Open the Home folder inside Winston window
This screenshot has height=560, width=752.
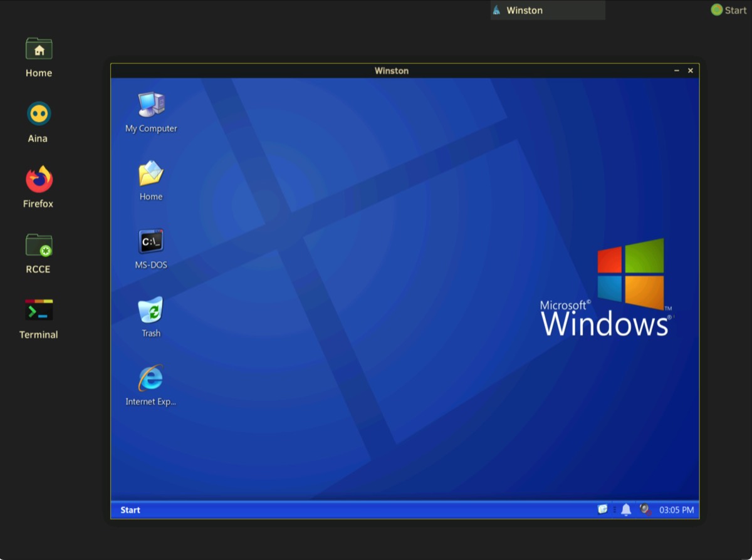[151, 174]
